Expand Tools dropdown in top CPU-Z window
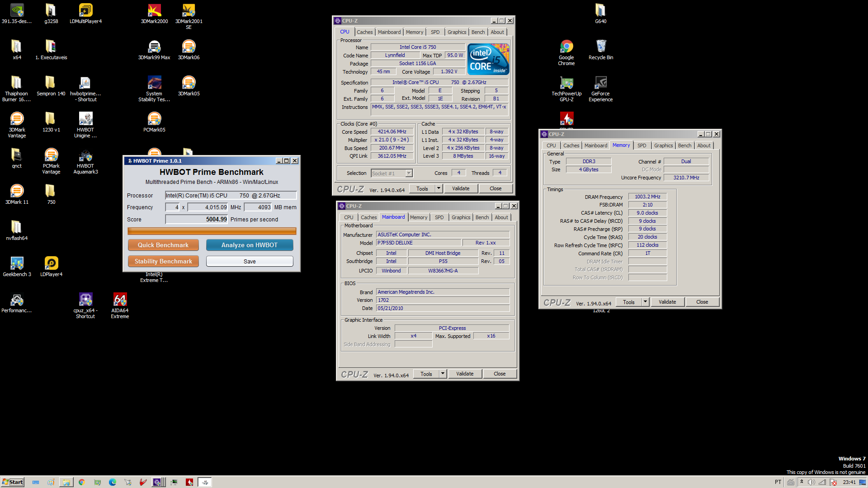The height and width of the screenshot is (488, 868). [x=439, y=188]
